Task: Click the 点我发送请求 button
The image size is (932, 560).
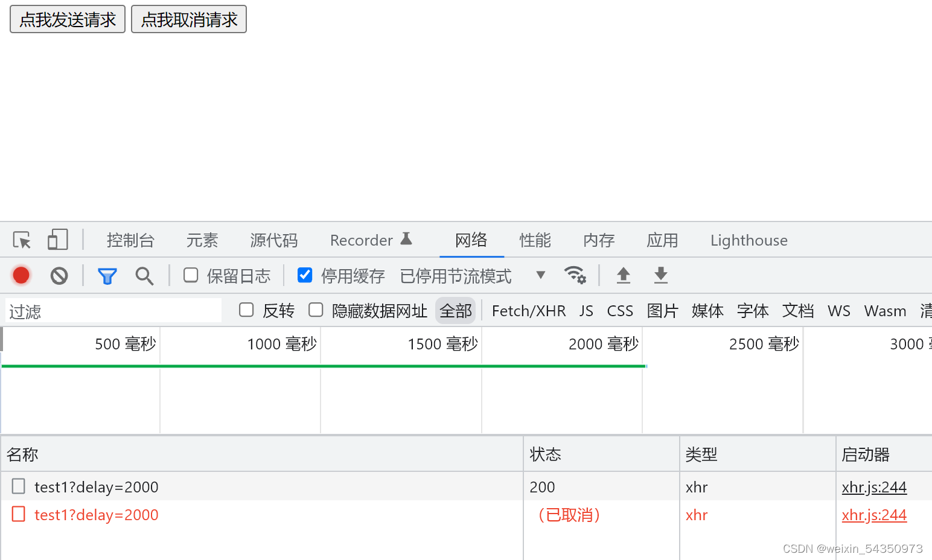Action: tap(67, 19)
